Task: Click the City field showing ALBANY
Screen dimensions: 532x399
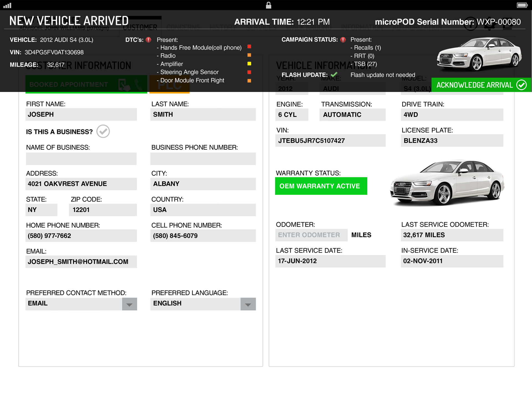Action: coord(203,184)
